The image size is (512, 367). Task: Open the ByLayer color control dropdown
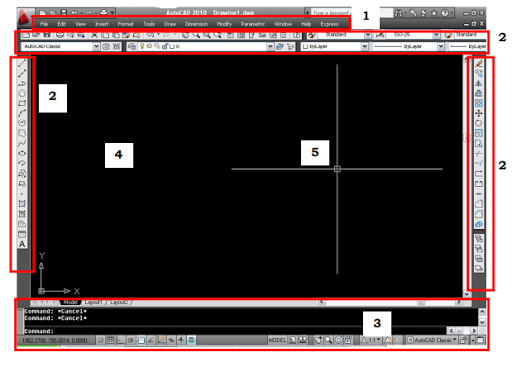[x=365, y=46]
